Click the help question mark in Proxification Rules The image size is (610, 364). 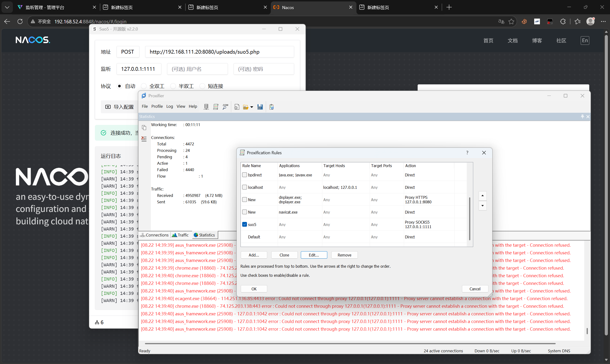[x=467, y=153]
